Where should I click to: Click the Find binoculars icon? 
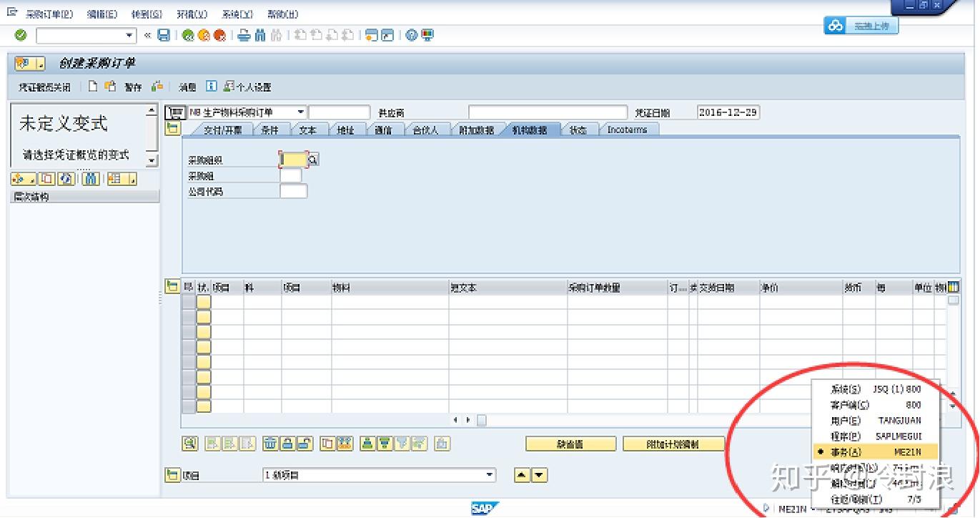click(x=260, y=34)
